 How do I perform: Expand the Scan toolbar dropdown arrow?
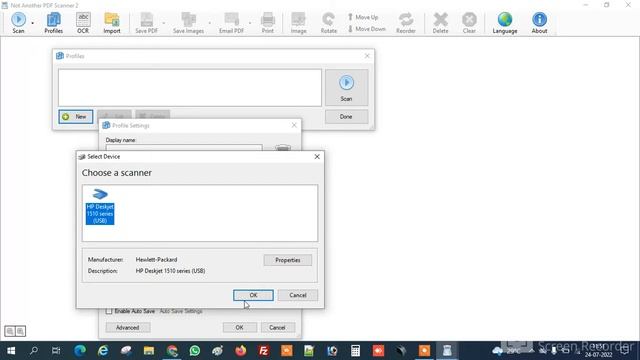coord(32,23)
